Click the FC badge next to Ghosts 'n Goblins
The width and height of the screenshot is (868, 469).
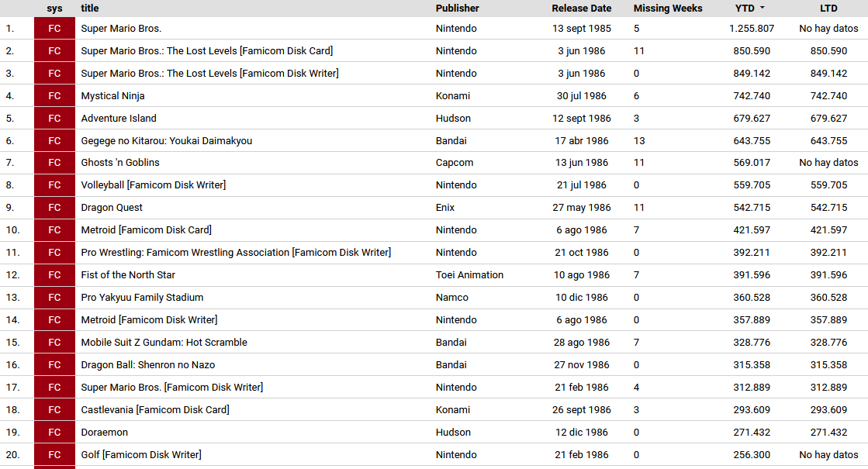pyautogui.click(x=54, y=163)
